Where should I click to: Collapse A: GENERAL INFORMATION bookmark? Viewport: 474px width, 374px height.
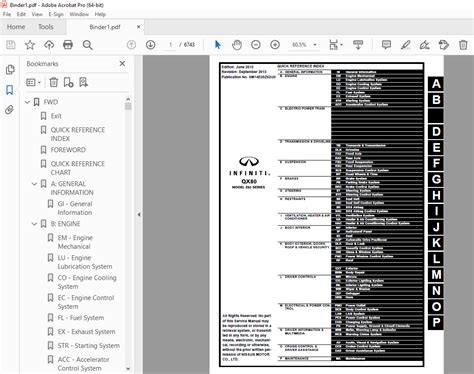coord(34,184)
